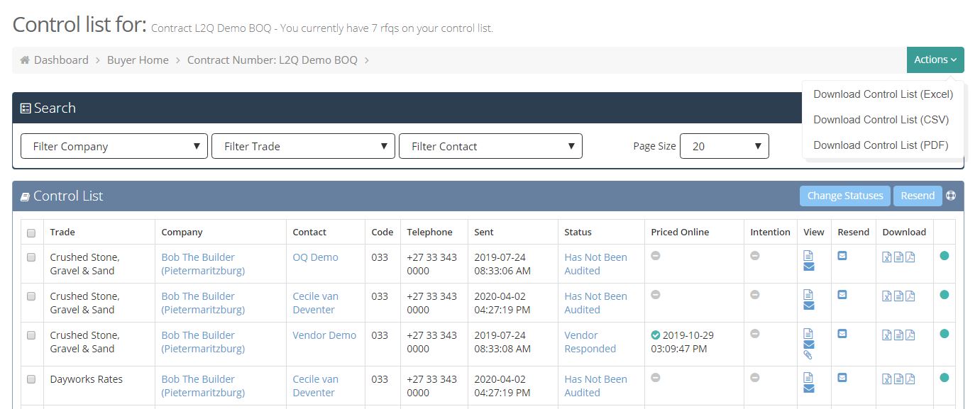Download the Excel file for Dayworks Rates
Image resolution: width=980 pixels, height=409 pixels.
coord(887,379)
